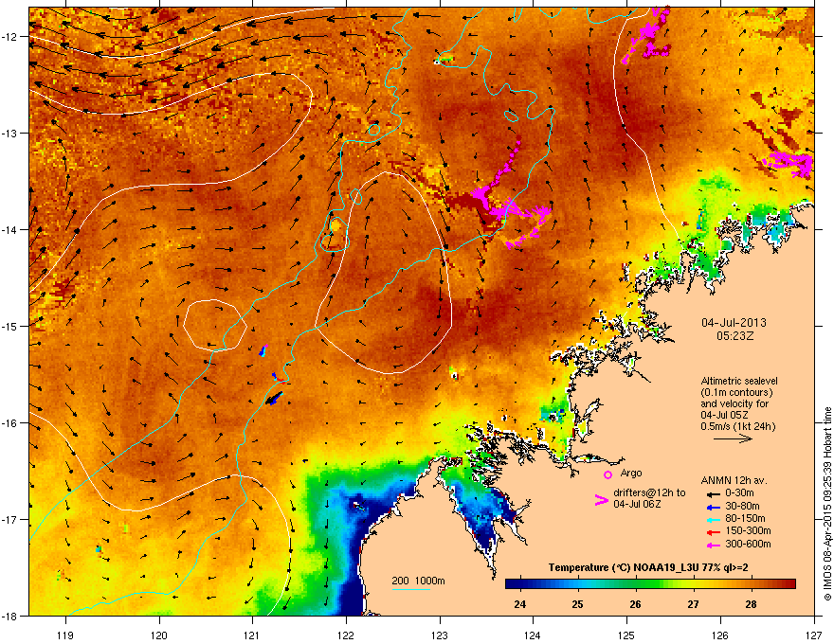This screenshot has width=834, height=644.
Task: Click the '200 1000m' isobath label
Action: [x=418, y=581]
